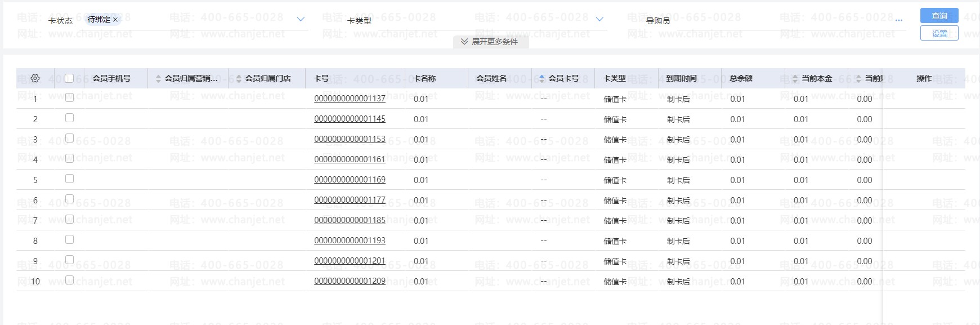
Task: Check the checkbox for row 8
Action: point(69,239)
